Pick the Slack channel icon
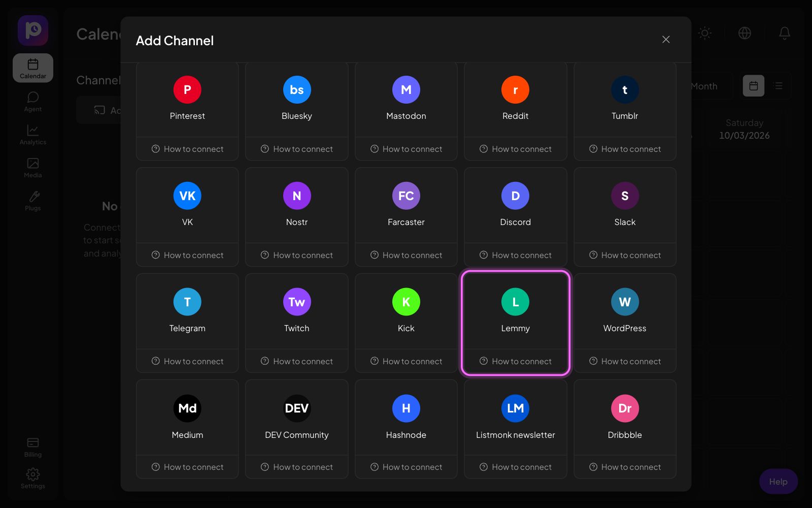Screen dimensions: 812x508 pyautogui.click(x=625, y=196)
